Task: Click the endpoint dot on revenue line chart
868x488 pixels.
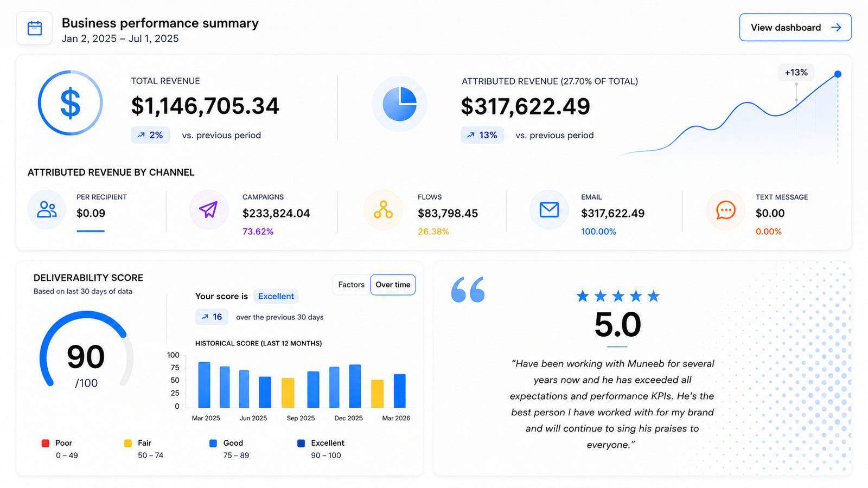Action: (838, 74)
